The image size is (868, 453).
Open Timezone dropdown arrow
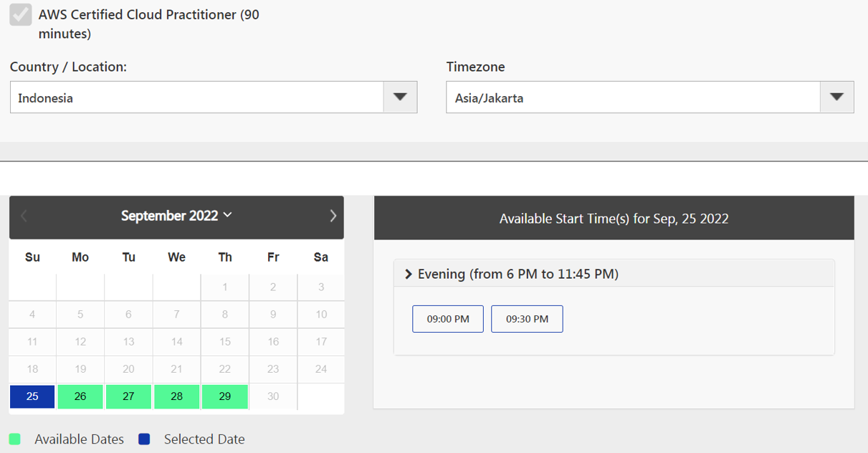(x=836, y=97)
